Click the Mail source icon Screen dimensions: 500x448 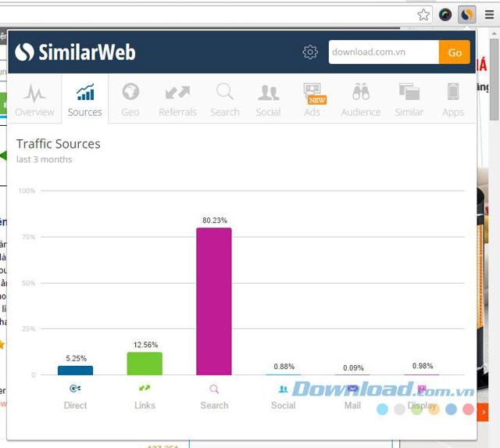(x=352, y=389)
